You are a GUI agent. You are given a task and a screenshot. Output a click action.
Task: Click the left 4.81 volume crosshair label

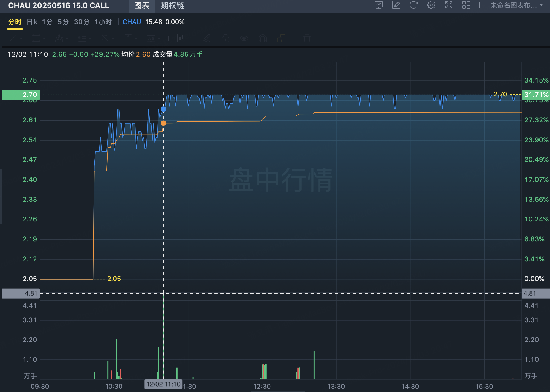[21, 293]
